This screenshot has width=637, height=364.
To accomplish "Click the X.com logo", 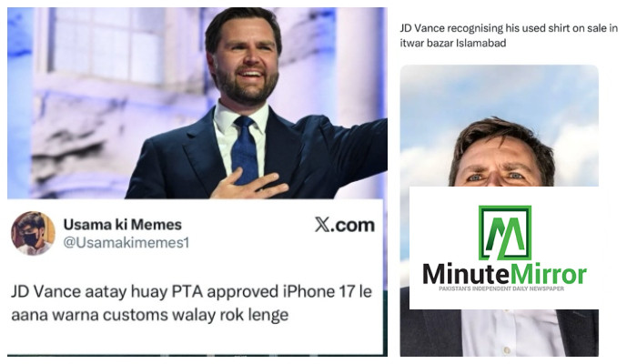I will [x=345, y=225].
